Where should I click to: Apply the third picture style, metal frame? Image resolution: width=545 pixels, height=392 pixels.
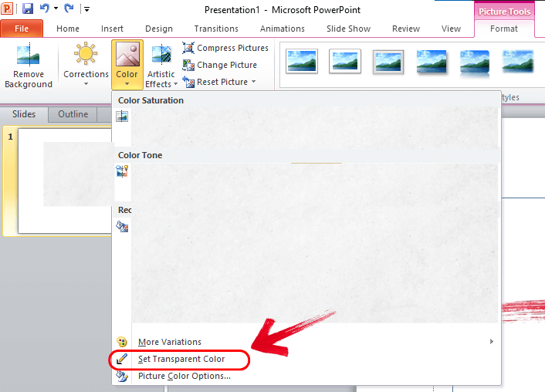click(388, 62)
